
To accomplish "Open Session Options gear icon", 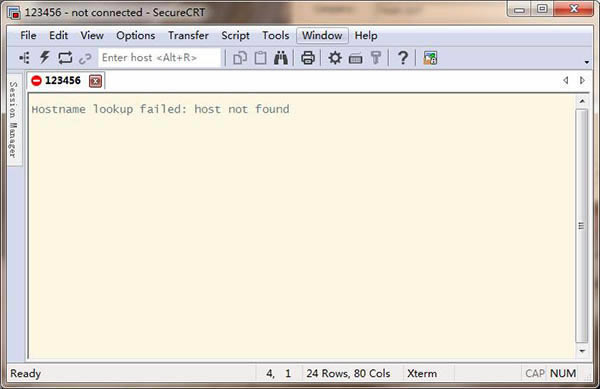I will 335,58.
